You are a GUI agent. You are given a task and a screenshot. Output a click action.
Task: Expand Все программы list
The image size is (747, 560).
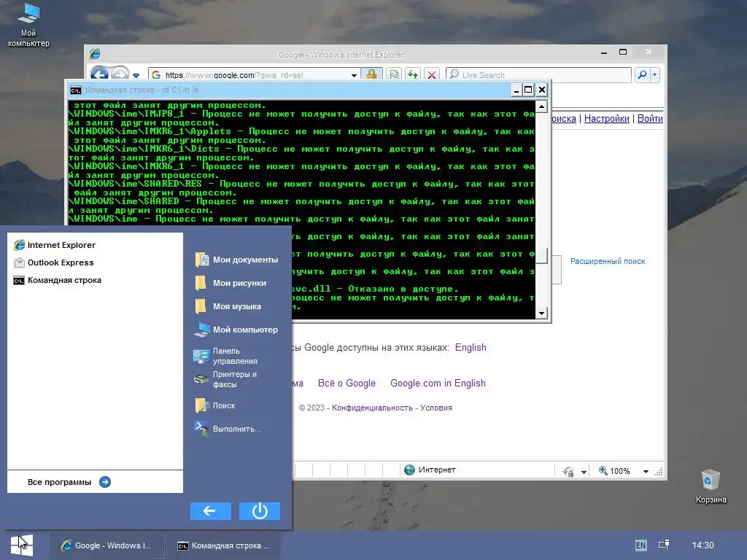coord(69,482)
